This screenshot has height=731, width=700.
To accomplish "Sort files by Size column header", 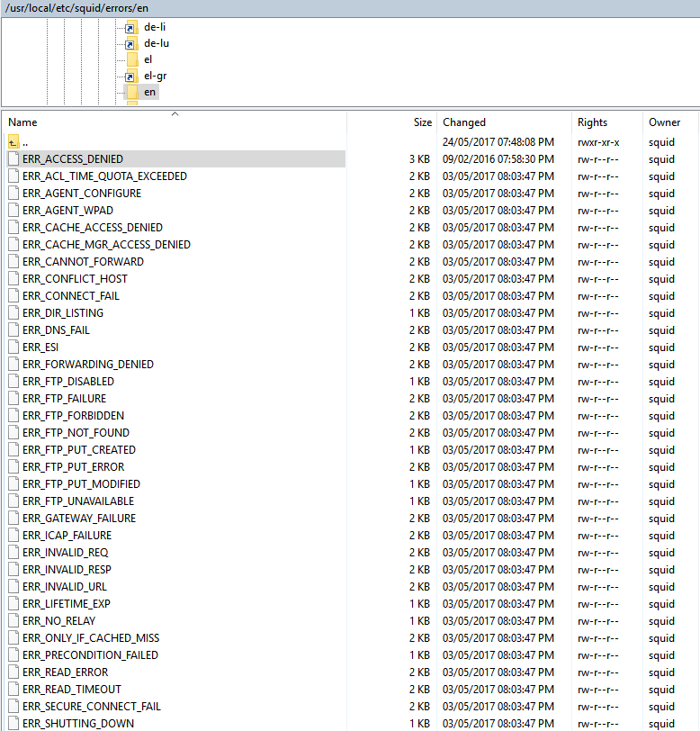I will 392,122.
